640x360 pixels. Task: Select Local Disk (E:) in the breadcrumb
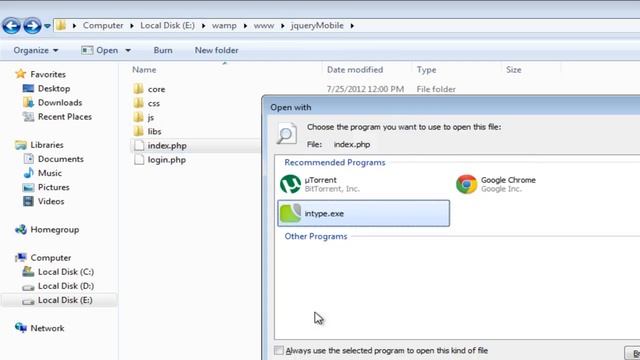click(167, 25)
